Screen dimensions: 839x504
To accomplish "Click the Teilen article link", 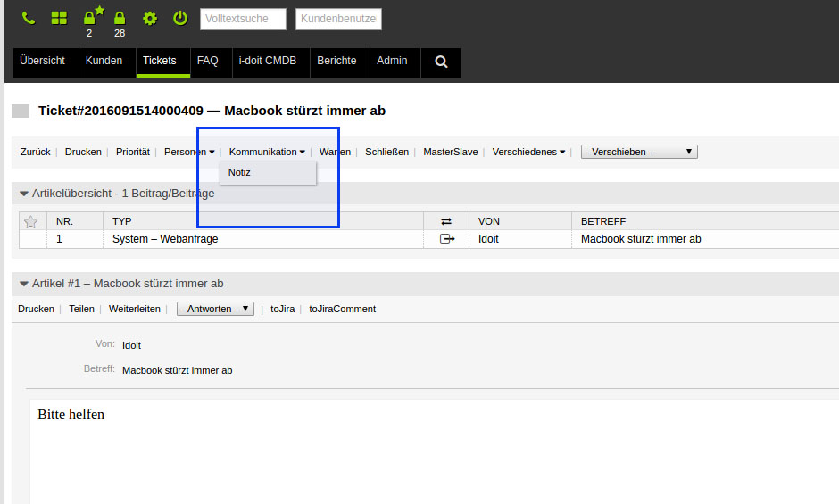I will click(81, 310).
